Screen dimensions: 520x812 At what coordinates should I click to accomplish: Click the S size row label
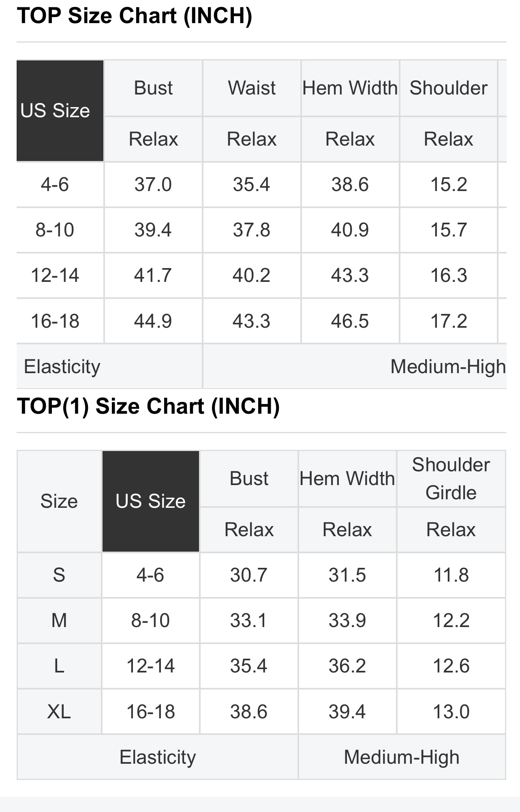pyautogui.click(x=59, y=575)
